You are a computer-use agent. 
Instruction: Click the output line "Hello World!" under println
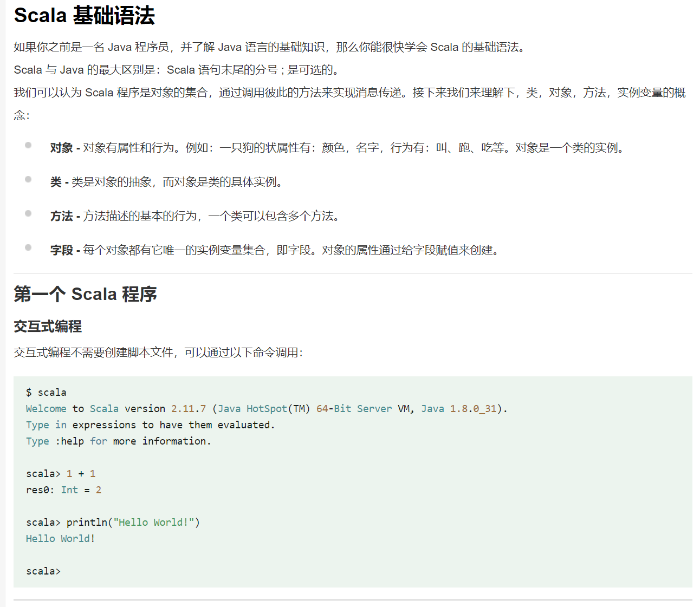click(60, 539)
